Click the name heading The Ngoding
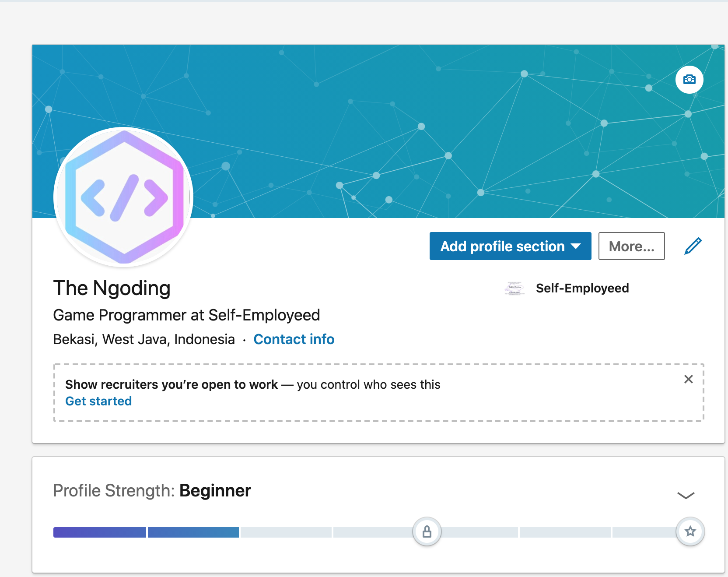Viewport: 728px width, 577px height. [x=112, y=288]
